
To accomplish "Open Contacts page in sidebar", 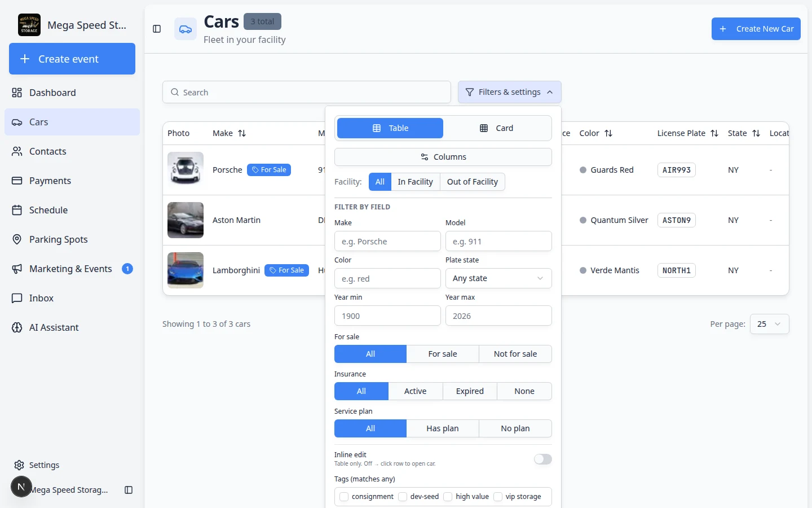I will [72, 151].
